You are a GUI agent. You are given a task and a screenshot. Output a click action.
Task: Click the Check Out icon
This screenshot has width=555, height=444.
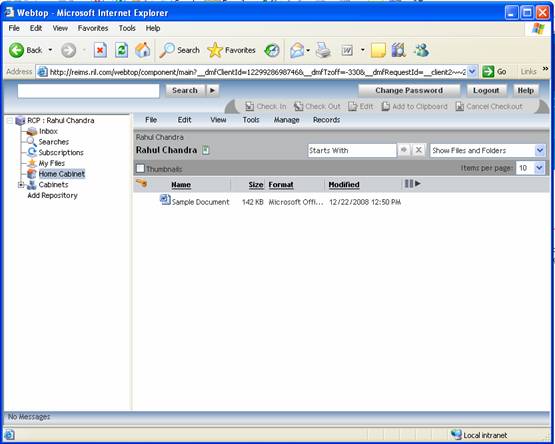(299, 106)
